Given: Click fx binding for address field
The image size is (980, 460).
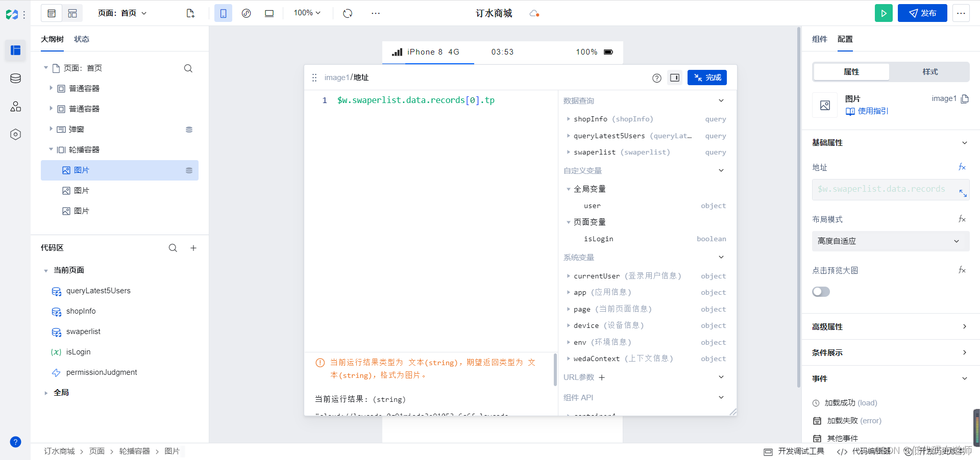Looking at the screenshot, I should 962,167.
